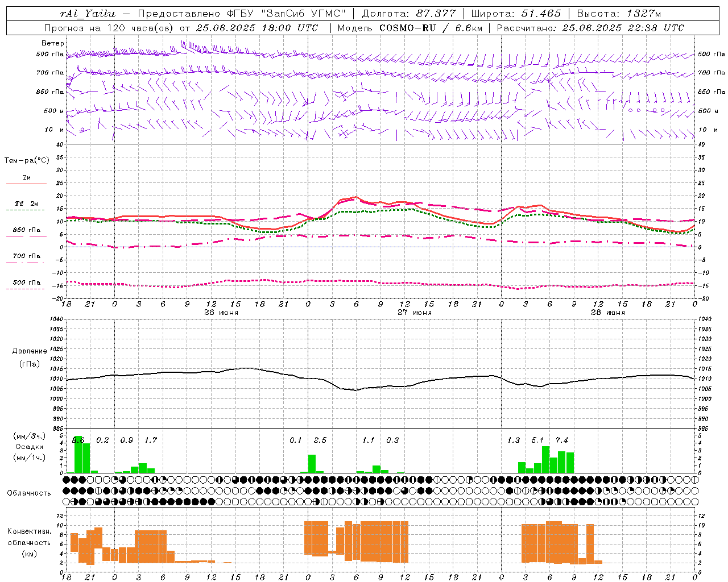This screenshot has height=582, width=728.
Task: Click the 0.2 precipitation total
Action: pos(102,440)
